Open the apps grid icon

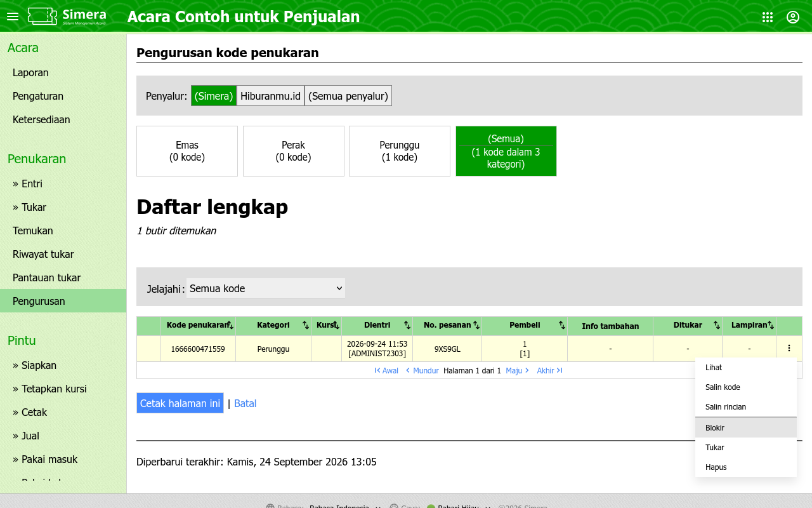pyautogui.click(x=768, y=17)
